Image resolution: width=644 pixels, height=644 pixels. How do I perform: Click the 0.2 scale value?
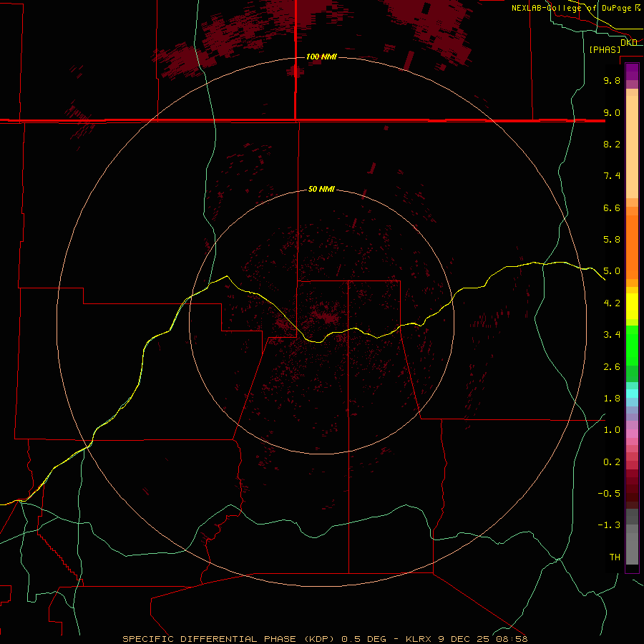(x=612, y=462)
